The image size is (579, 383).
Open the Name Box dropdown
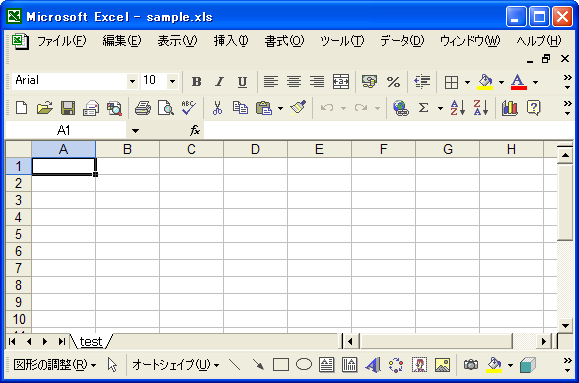click(x=135, y=130)
